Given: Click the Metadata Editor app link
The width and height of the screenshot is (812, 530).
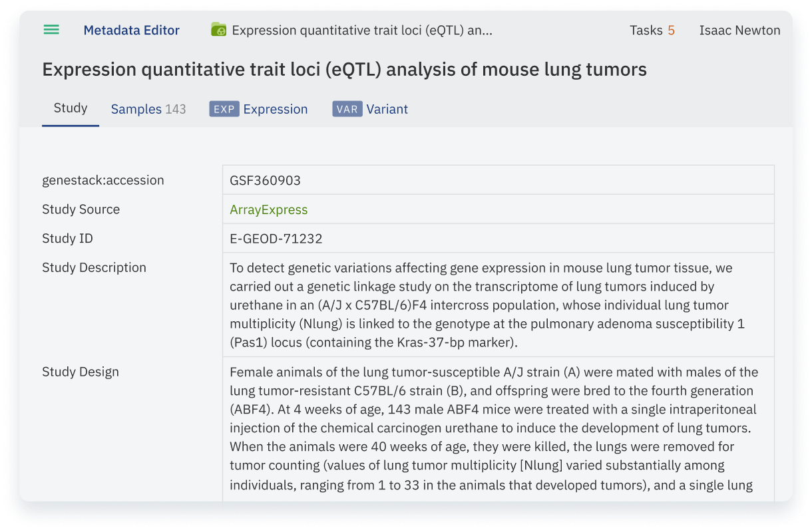Looking at the screenshot, I should point(131,31).
